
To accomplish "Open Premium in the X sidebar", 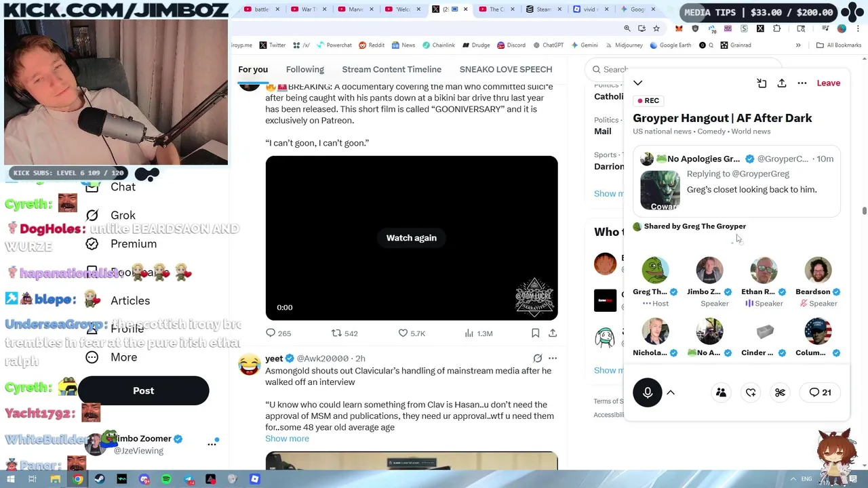I will pyautogui.click(x=123, y=244).
